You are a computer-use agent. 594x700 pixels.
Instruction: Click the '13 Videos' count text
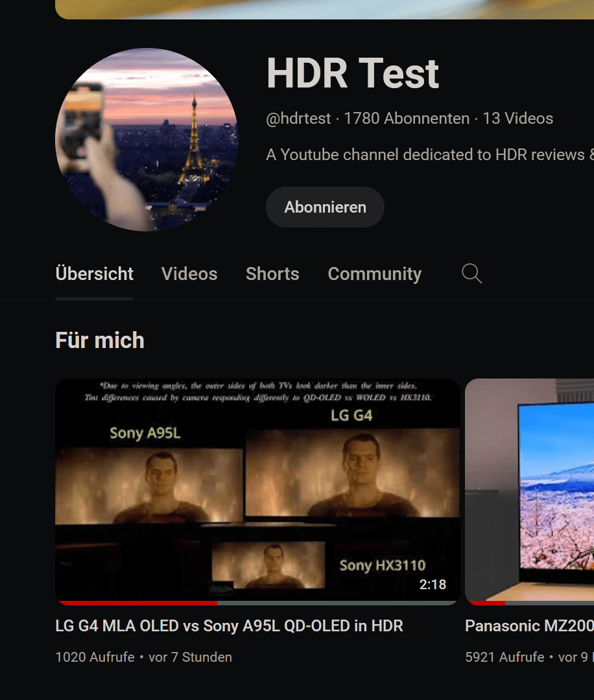(x=517, y=119)
